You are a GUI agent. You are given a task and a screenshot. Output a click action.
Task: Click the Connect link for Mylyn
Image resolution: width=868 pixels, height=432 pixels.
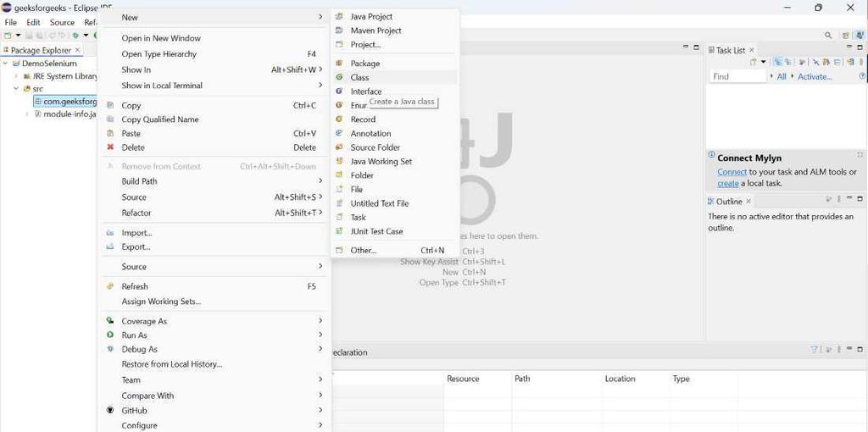coord(732,172)
